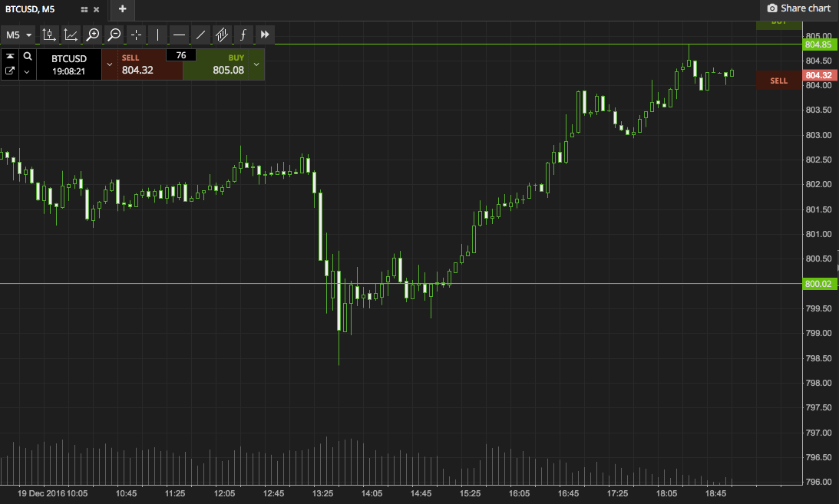Screen dimensions: 839x504
Task: Switch the chart type using the candlestick icon
Action: click(48, 35)
